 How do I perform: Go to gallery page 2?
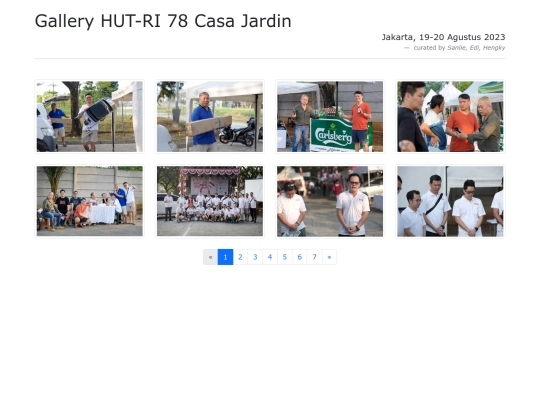click(x=240, y=257)
